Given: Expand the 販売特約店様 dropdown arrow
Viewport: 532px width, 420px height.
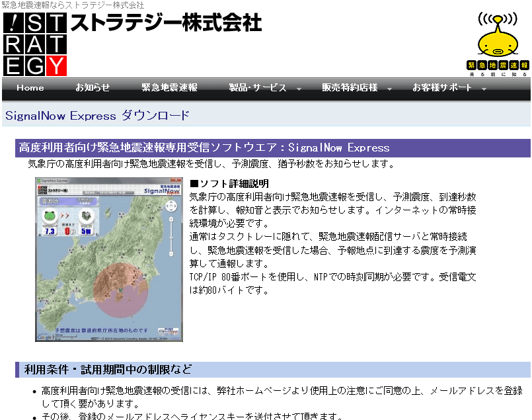Looking at the screenshot, I should pos(389,89).
